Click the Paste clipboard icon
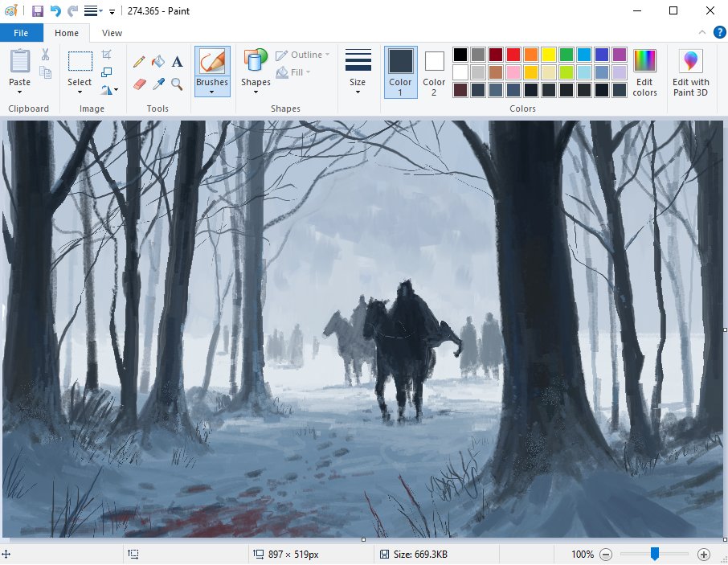Screen dimensions: 728x565 (20, 60)
